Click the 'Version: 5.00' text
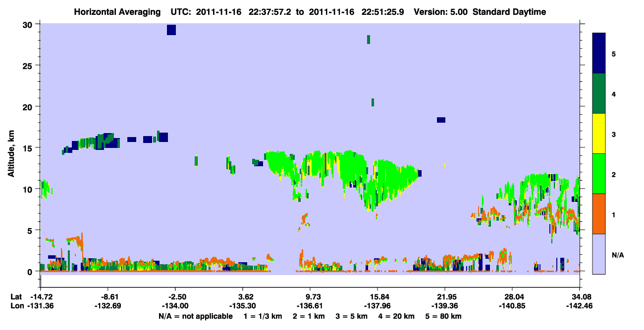This screenshot has width=644, height=330. [x=441, y=12]
